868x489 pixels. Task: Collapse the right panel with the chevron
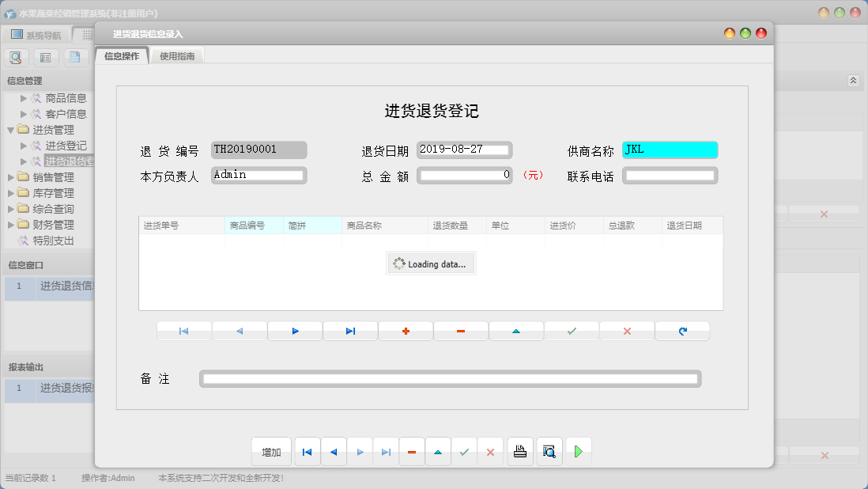(853, 80)
